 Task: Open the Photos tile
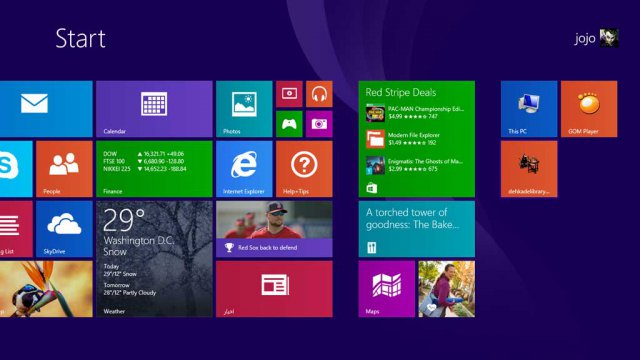tap(244, 109)
